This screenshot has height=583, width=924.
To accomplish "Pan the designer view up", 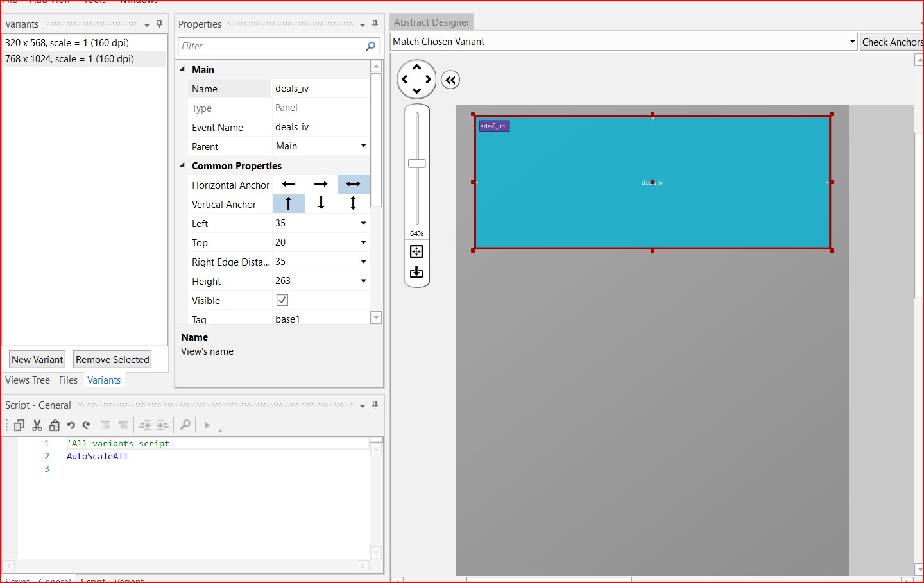I will pos(417,67).
